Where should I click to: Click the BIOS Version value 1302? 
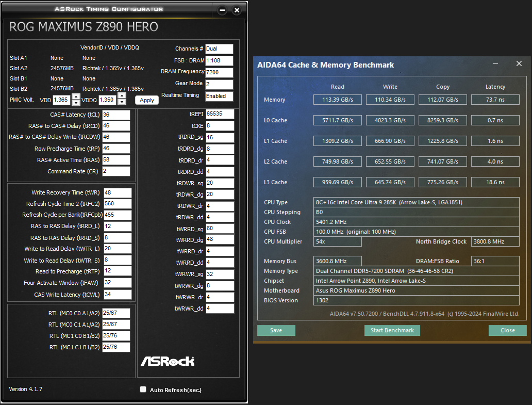417,300
